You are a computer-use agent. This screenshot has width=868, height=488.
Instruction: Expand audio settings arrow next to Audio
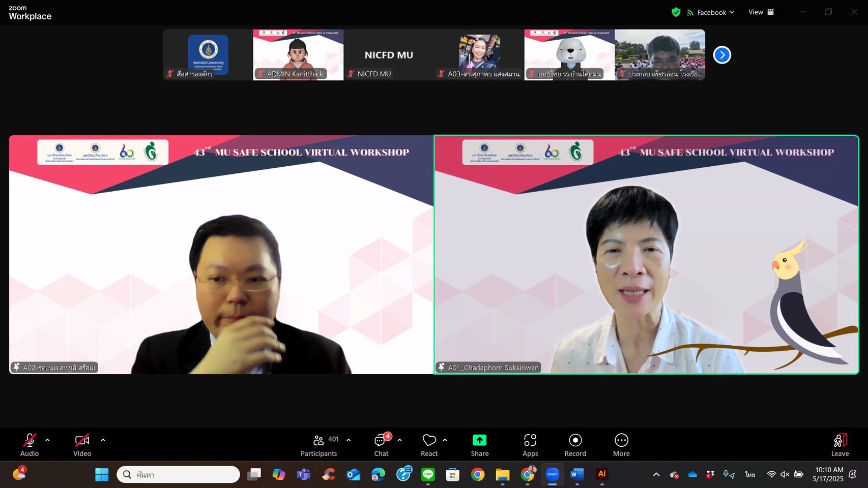coord(47,440)
